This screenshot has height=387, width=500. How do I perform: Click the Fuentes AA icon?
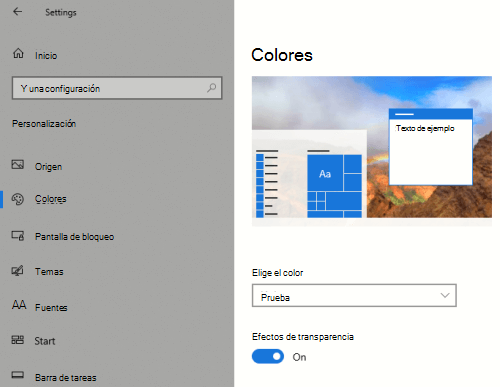19,305
